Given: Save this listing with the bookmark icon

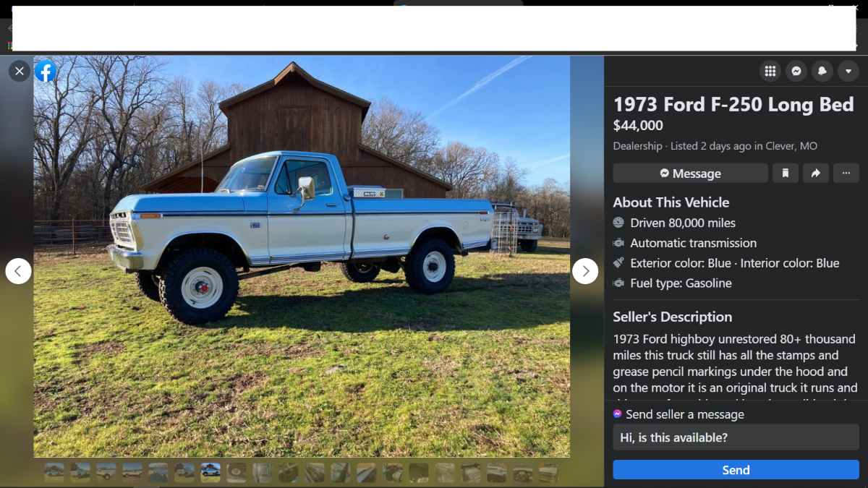Looking at the screenshot, I should tap(786, 173).
